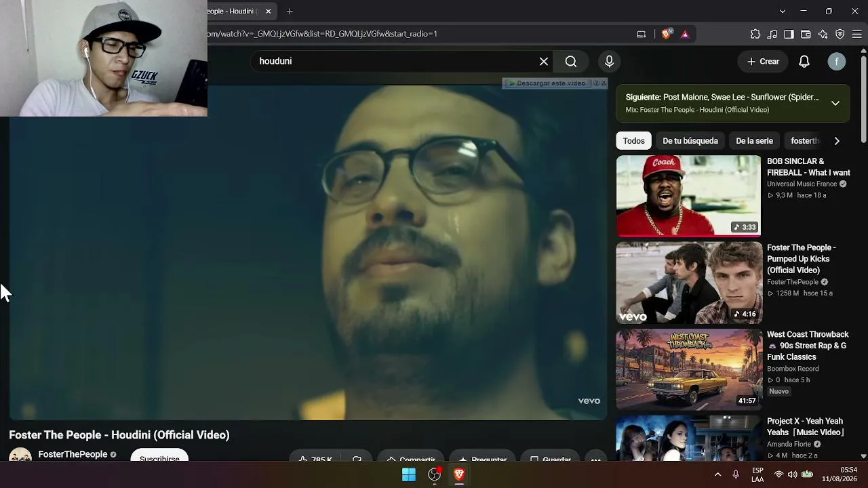Click 'Project X - Yeah Yeah Yeahs' title

[x=806, y=427]
